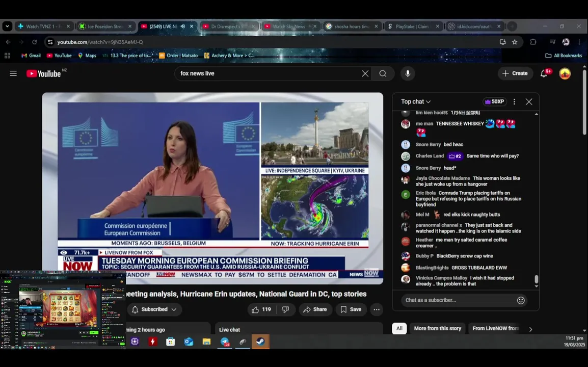This screenshot has width=588, height=367.
Task: Open Chrome profile avatar in toolbar
Action: 566,42
